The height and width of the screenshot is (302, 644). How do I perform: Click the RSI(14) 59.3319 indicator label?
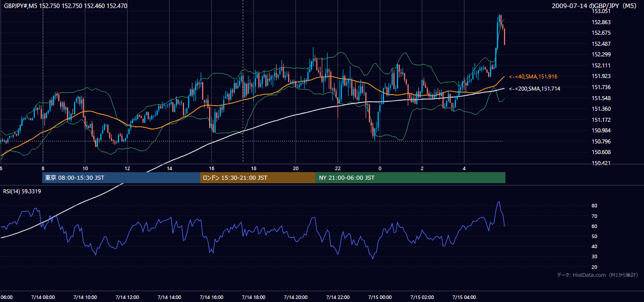click(x=22, y=191)
